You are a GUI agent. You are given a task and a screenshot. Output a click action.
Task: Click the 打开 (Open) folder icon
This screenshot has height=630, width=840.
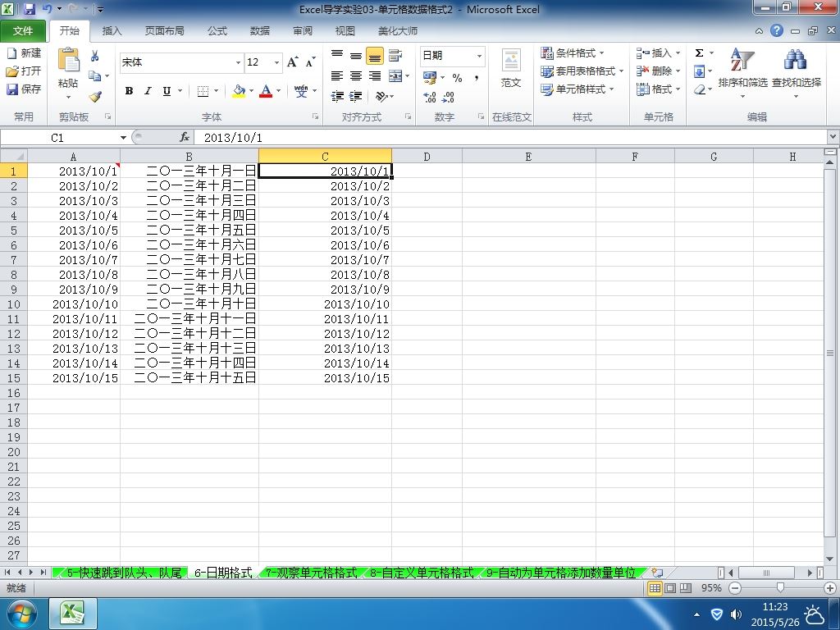pos(11,71)
